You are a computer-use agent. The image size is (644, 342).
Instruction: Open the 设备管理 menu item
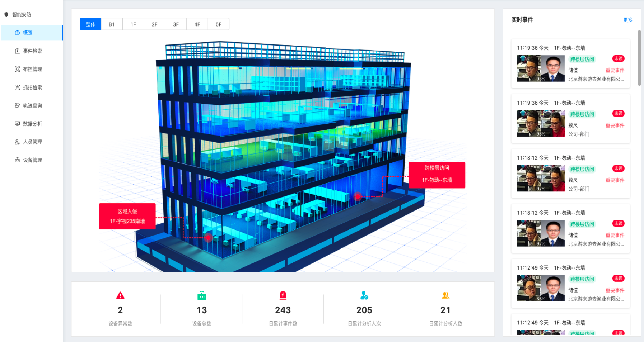click(x=32, y=160)
